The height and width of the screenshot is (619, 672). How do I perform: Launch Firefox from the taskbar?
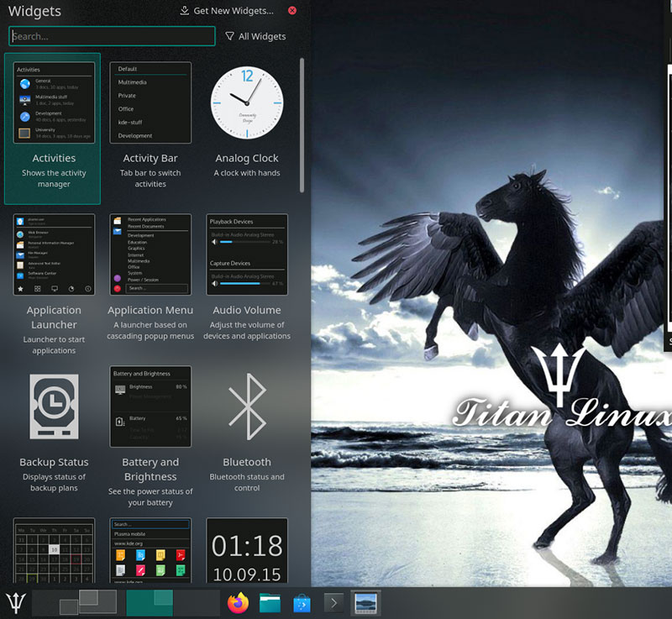tap(239, 603)
